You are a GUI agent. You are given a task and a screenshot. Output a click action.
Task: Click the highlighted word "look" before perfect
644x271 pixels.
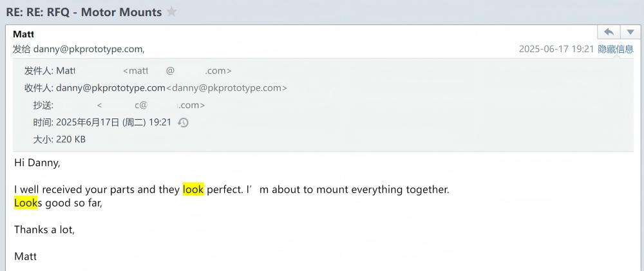pyautogui.click(x=193, y=189)
